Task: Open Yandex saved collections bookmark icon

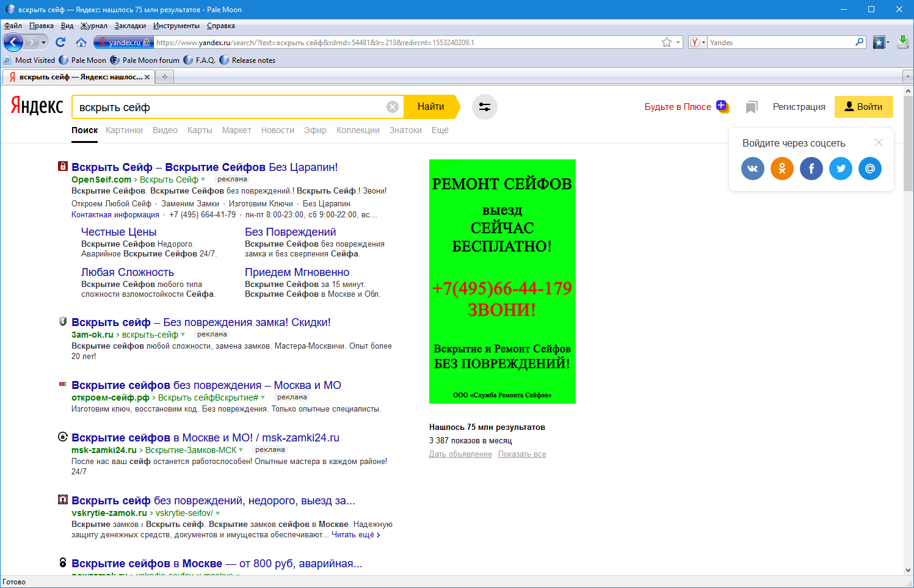Action: pos(752,107)
